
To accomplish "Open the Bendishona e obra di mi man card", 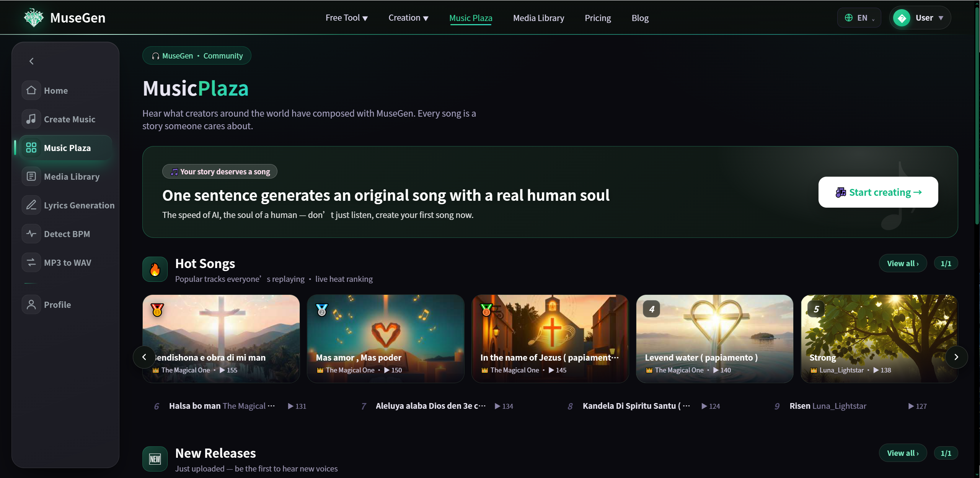I will tap(221, 339).
